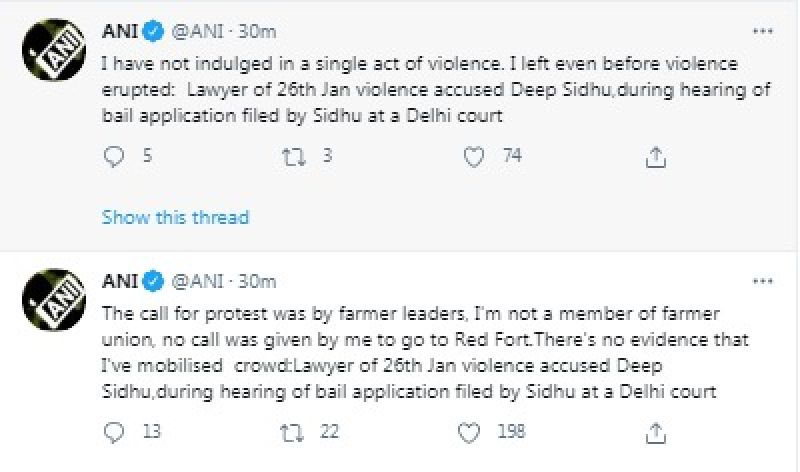Click the ANI display name on first tweet

point(120,32)
